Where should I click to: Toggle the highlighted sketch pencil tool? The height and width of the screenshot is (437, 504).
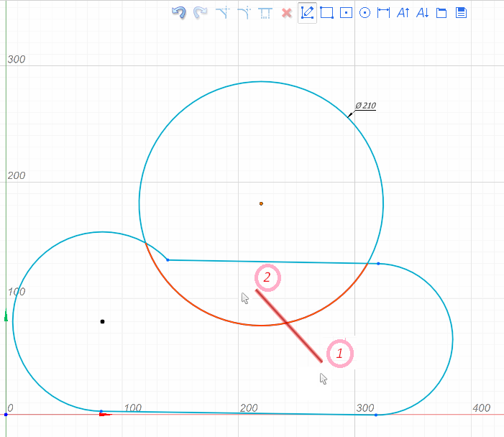(307, 12)
